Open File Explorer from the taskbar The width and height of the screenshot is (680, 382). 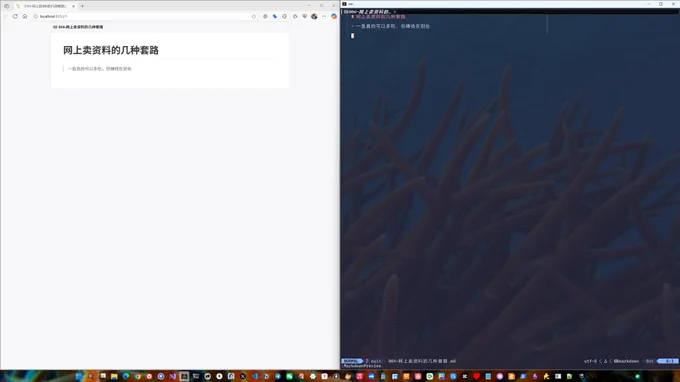click(114, 376)
